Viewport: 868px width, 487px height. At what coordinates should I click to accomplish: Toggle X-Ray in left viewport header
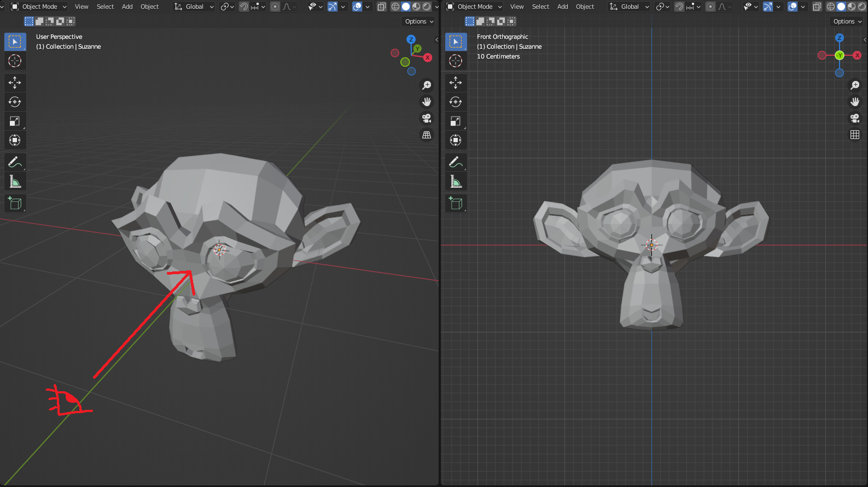(382, 7)
